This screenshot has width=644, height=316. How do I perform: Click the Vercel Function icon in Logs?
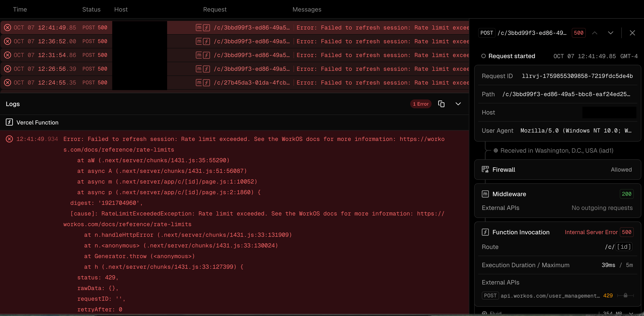(9, 122)
